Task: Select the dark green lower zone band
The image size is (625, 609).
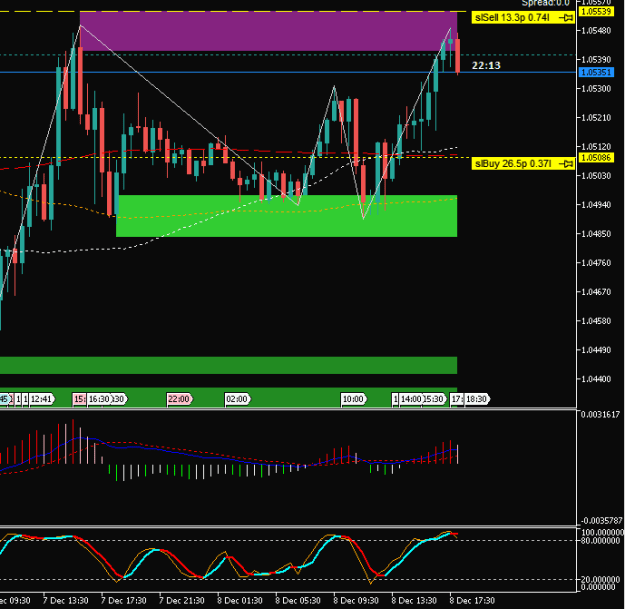Action: point(228,365)
